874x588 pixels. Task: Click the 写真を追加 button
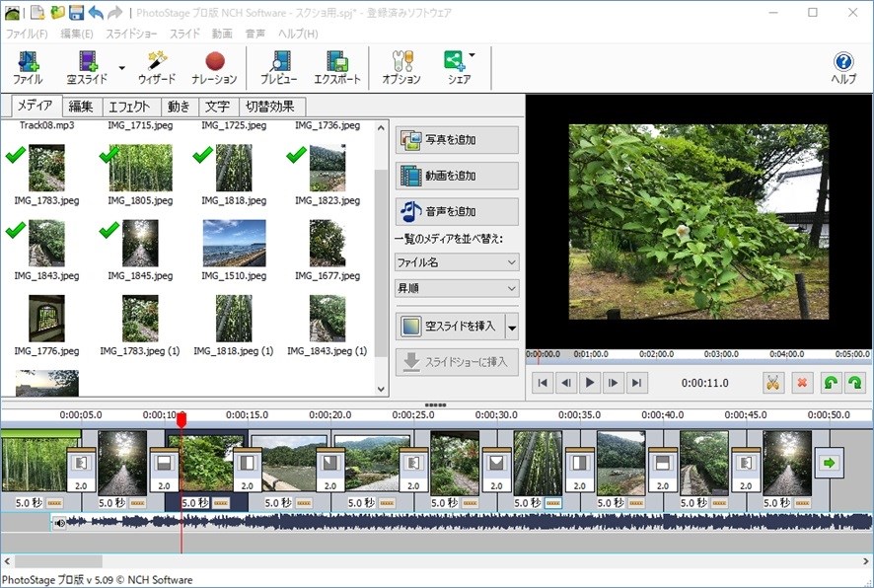coord(457,140)
